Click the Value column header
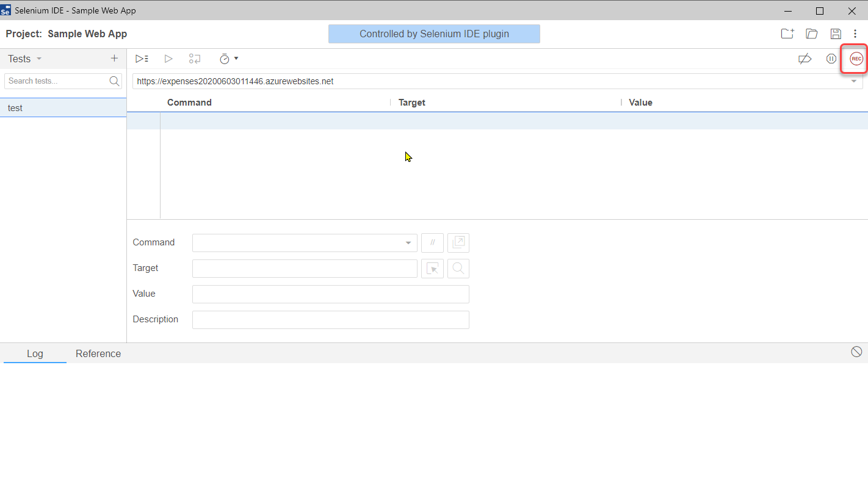 click(640, 103)
